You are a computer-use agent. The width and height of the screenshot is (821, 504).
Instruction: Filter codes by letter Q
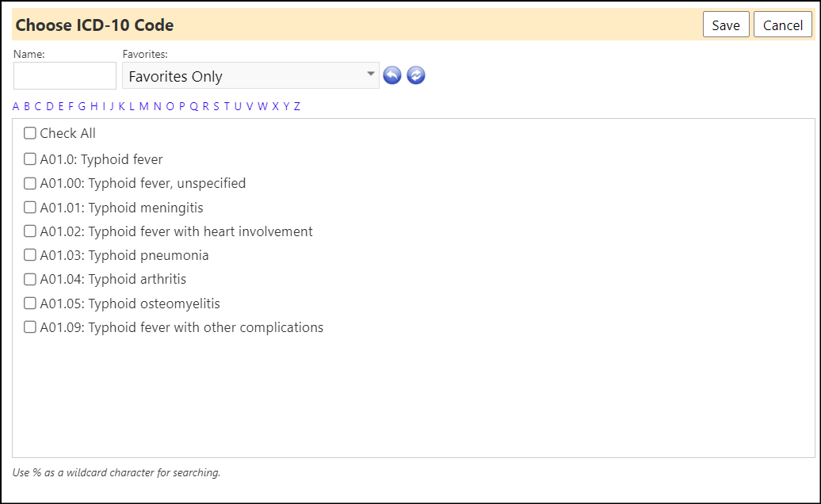click(x=193, y=106)
